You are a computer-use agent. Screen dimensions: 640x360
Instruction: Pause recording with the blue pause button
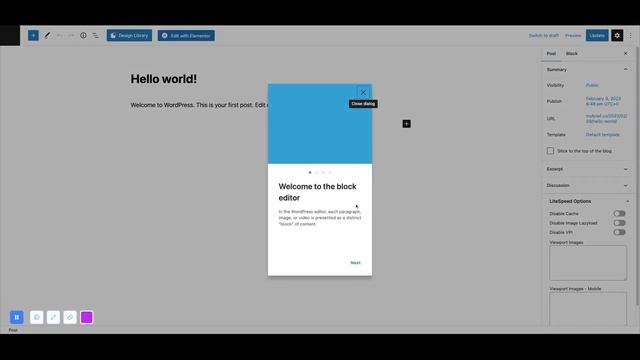tap(17, 317)
